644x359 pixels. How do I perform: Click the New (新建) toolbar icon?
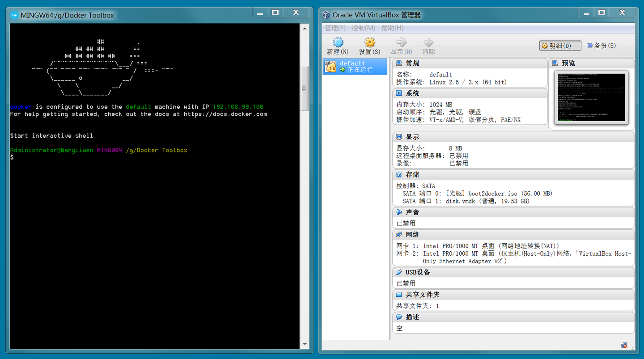[338, 42]
